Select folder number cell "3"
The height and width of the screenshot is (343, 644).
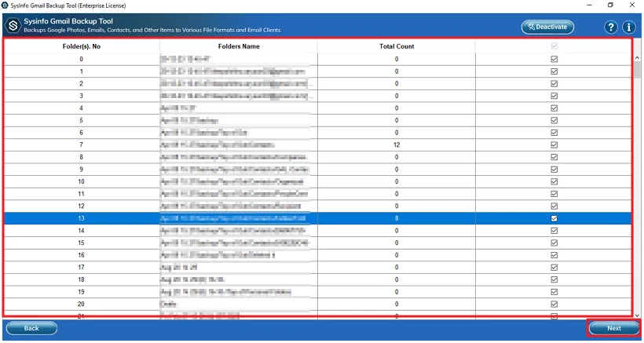tap(82, 96)
